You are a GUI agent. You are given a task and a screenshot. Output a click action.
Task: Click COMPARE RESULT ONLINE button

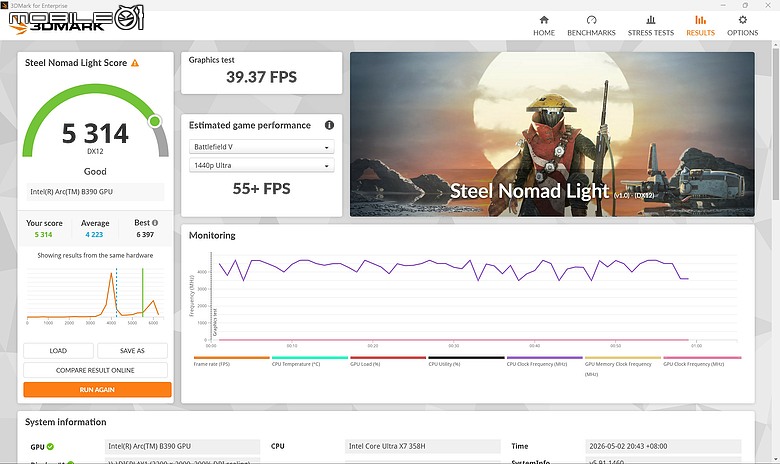tap(95, 370)
